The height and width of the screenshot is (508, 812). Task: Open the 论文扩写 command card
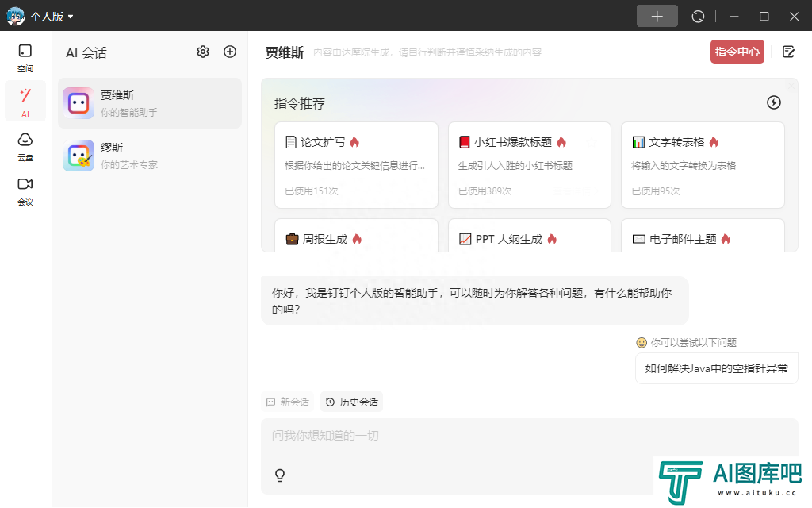click(356, 165)
